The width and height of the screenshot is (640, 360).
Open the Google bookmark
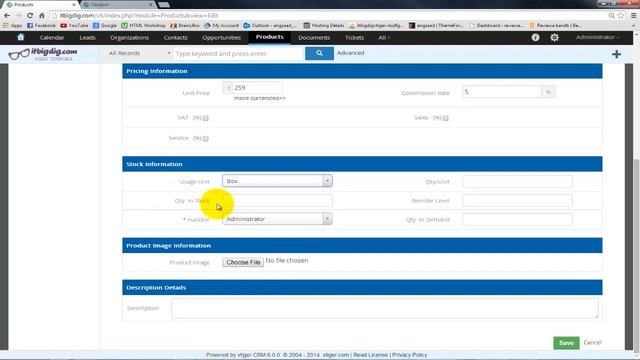point(105,25)
